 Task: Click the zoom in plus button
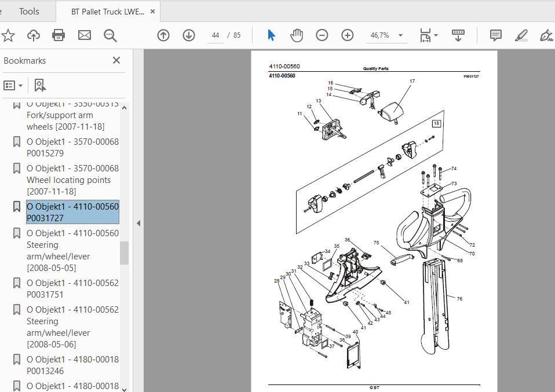coord(348,35)
